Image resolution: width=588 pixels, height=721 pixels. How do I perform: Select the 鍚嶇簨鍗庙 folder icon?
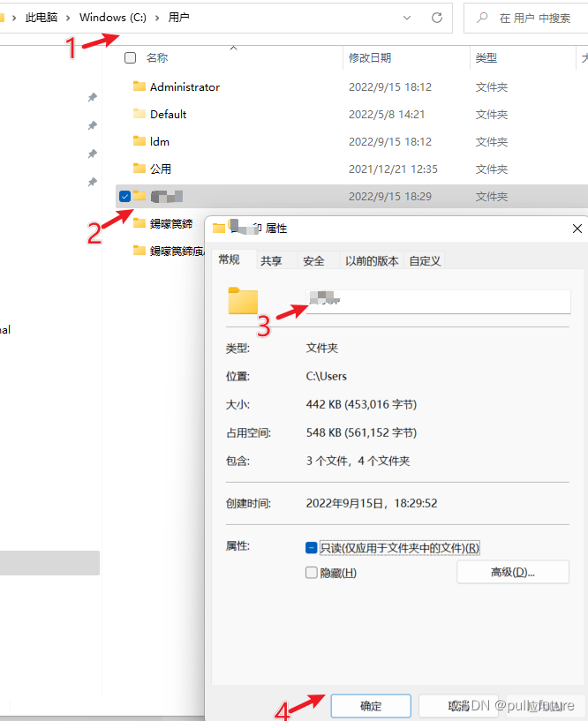(139, 250)
